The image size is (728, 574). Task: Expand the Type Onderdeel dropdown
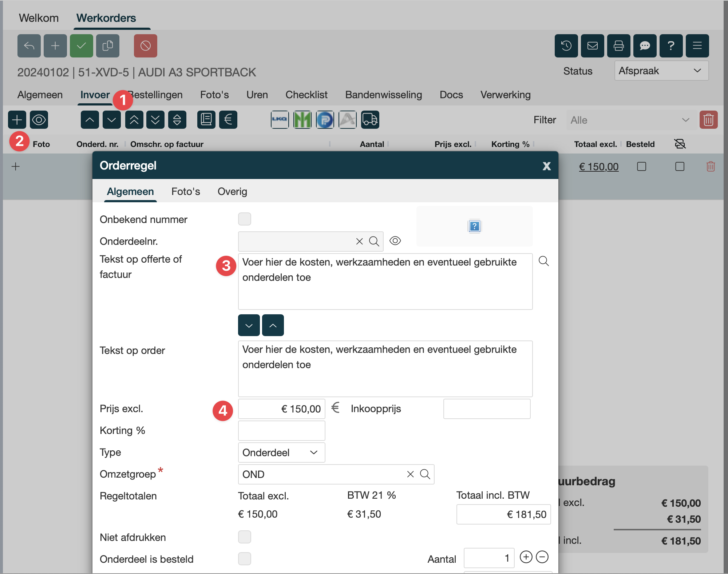pyautogui.click(x=281, y=453)
